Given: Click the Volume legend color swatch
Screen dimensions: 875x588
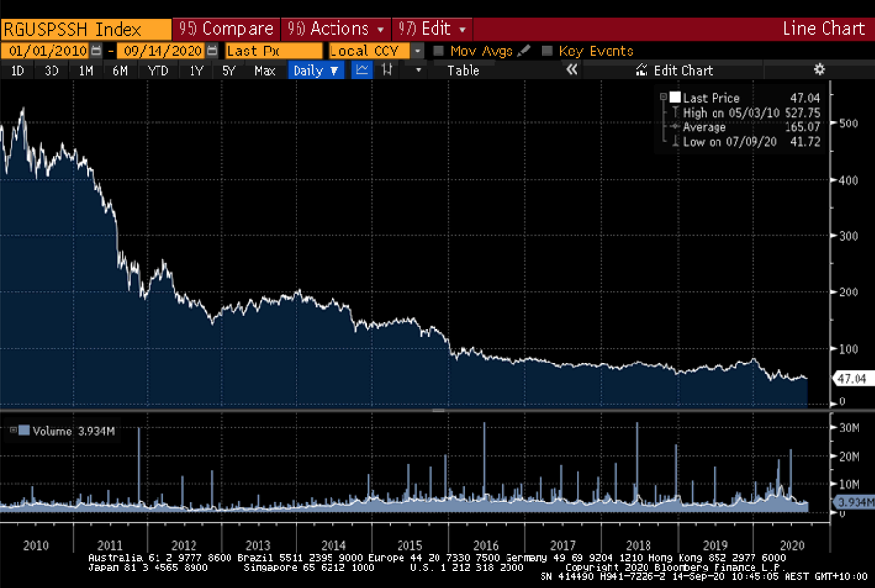Looking at the screenshot, I should 25,431.
